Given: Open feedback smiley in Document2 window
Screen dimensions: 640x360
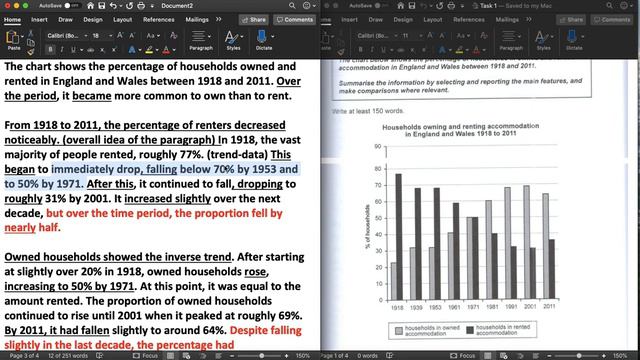Looking at the screenshot, I should pos(307,6).
